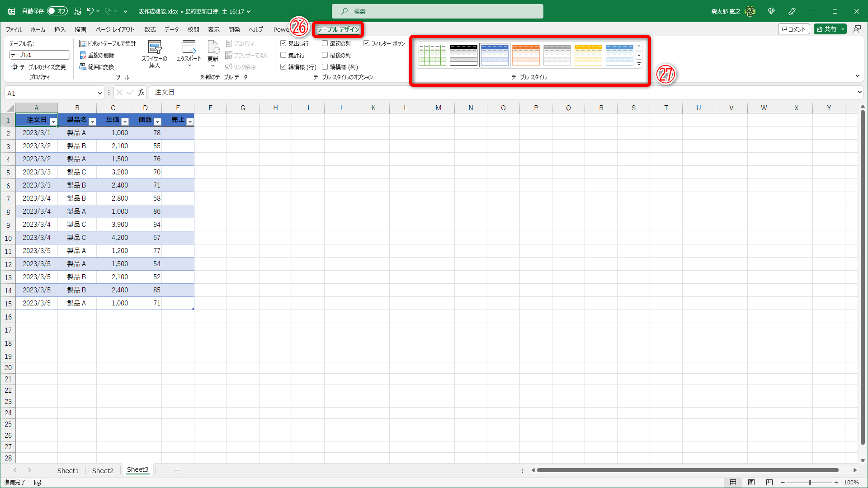This screenshot has height=488, width=868.
Task: Switch to Page Layout view in status bar
Action: (751, 483)
